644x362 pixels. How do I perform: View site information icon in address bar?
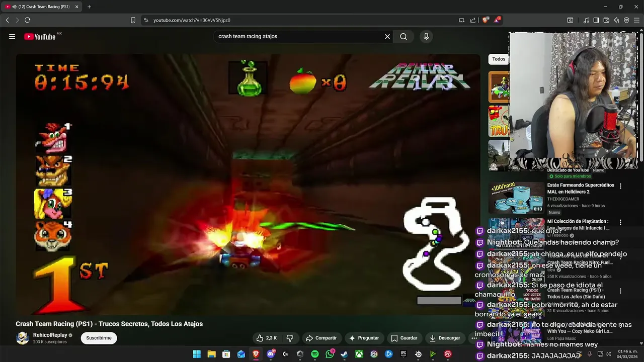point(146,20)
